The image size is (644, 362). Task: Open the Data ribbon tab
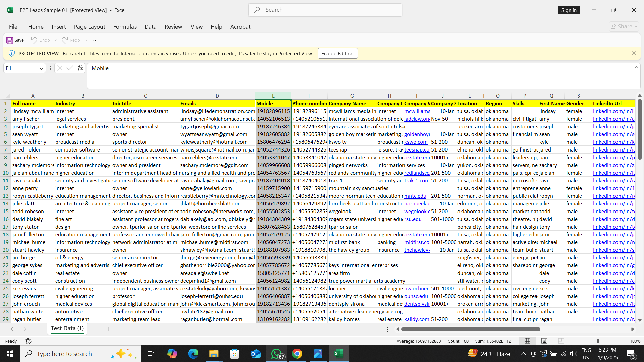[x=150, y=27]
